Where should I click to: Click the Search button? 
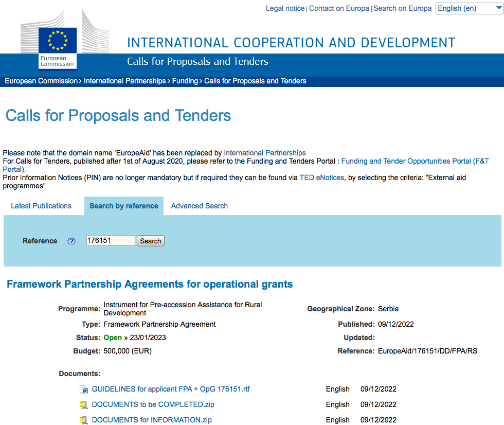click(150, 241)
